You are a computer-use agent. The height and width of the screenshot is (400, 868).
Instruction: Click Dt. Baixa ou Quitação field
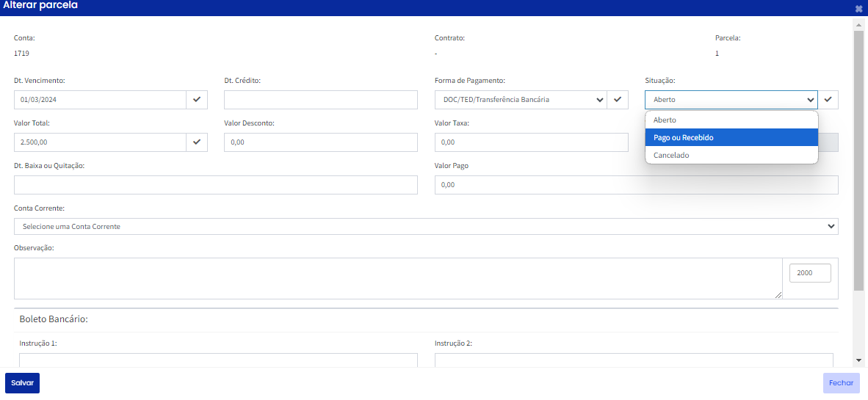pos(216,185)
